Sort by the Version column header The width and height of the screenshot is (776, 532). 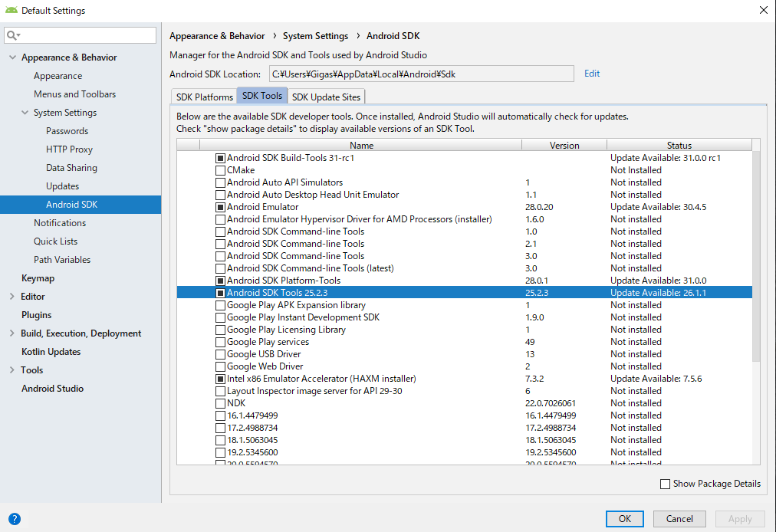coord(564,146)
